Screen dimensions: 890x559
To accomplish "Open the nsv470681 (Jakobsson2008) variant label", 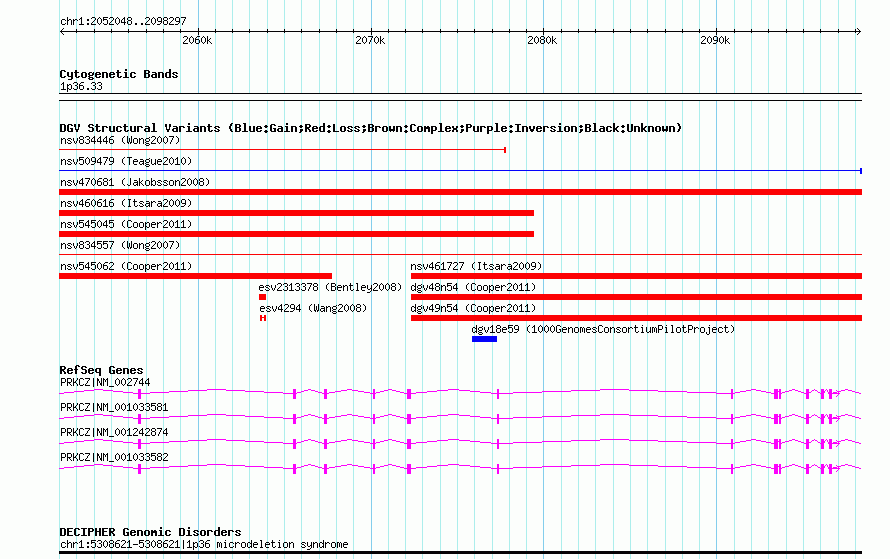I will pos(135,182).
